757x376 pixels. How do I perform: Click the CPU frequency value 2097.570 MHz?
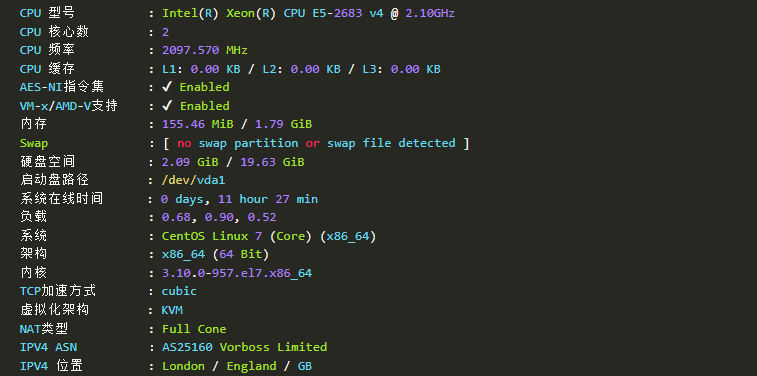(x=205, y=50)
